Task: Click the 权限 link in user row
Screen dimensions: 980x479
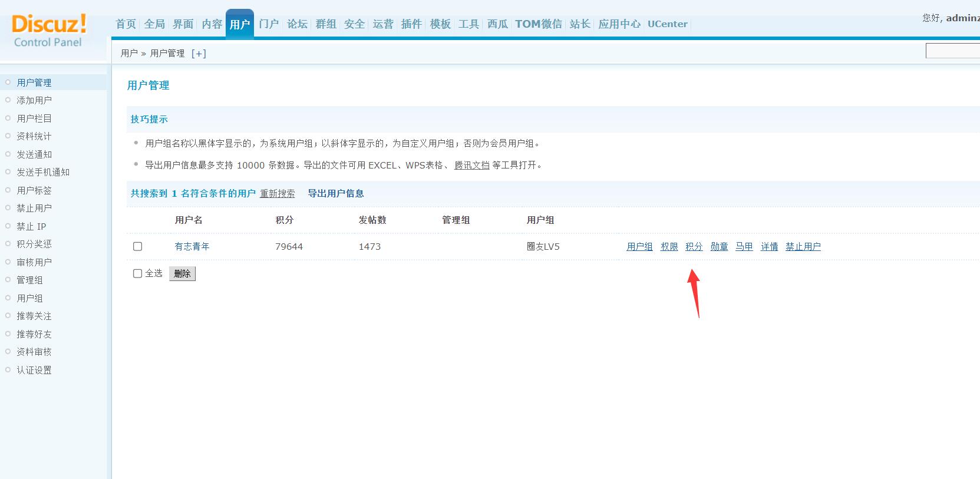Action: 669,246
